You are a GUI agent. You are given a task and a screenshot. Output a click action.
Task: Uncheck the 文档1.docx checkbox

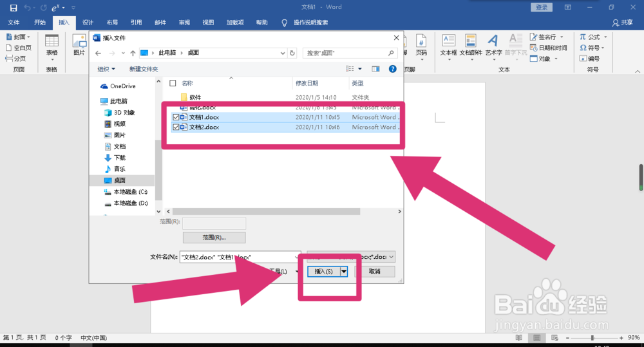(x=176, y=117)
